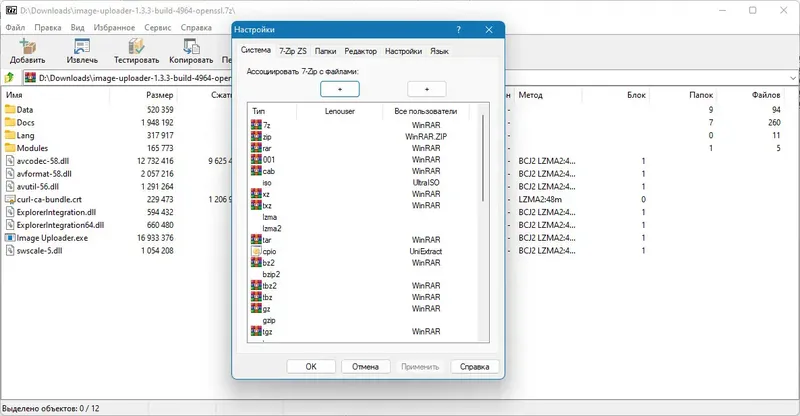Click the plus button above Lenouser column
Image resolution: width=800 pixels, height=416 pixels.
point(340,89)
